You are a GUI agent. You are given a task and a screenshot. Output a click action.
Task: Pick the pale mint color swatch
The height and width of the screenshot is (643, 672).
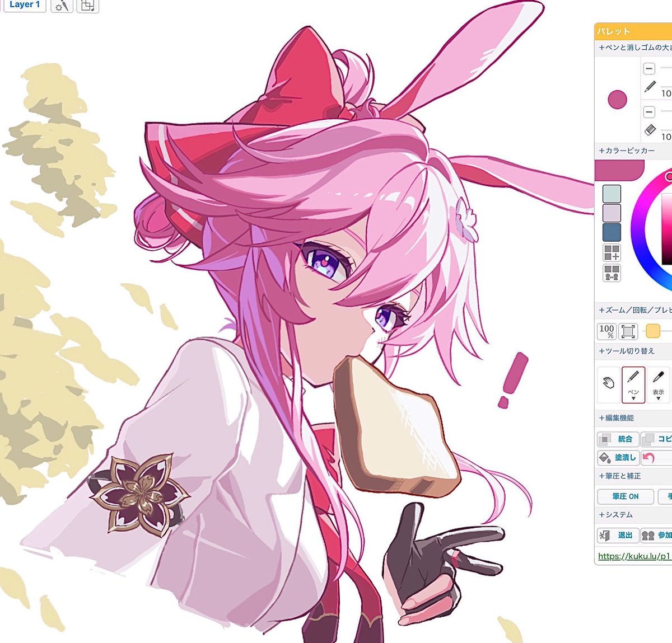pos(612,194)
